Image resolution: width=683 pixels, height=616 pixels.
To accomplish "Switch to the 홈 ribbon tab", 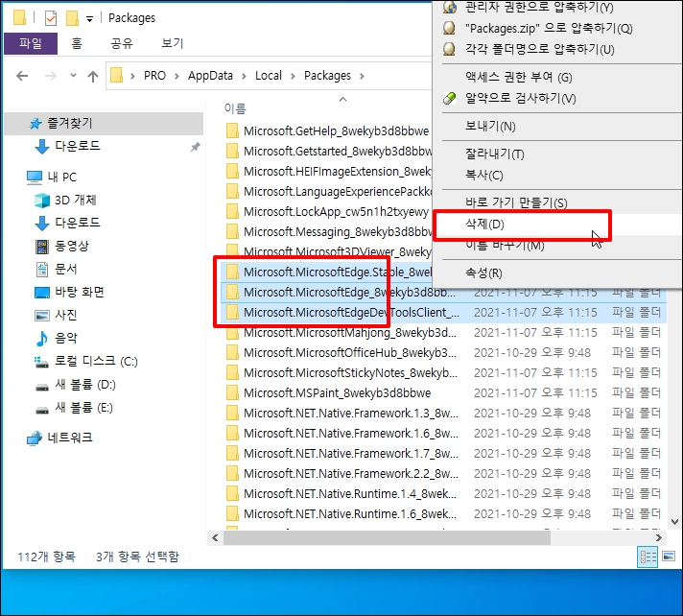I will point(77,43).
